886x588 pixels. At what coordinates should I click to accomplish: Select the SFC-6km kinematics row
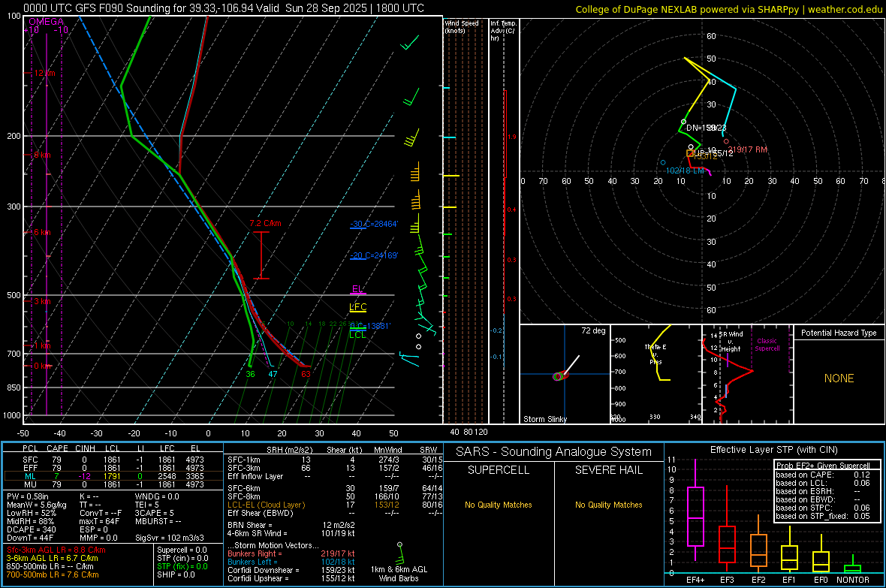335,488
